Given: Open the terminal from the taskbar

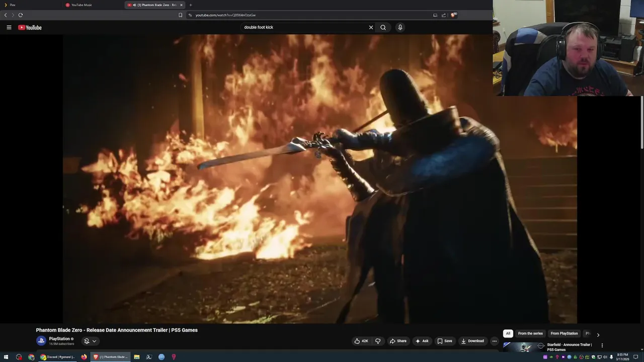Looking at the screenshot, I should click(x=149, y=357).
